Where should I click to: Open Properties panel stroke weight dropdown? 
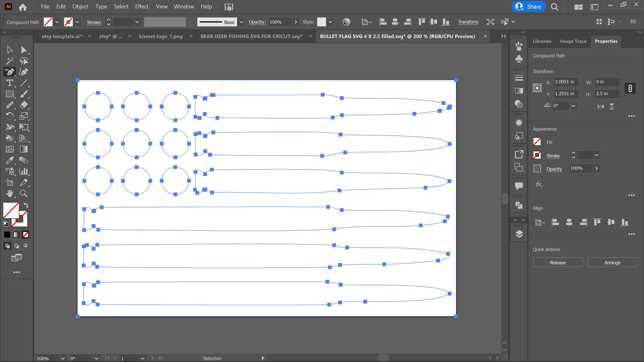point(597,155)
